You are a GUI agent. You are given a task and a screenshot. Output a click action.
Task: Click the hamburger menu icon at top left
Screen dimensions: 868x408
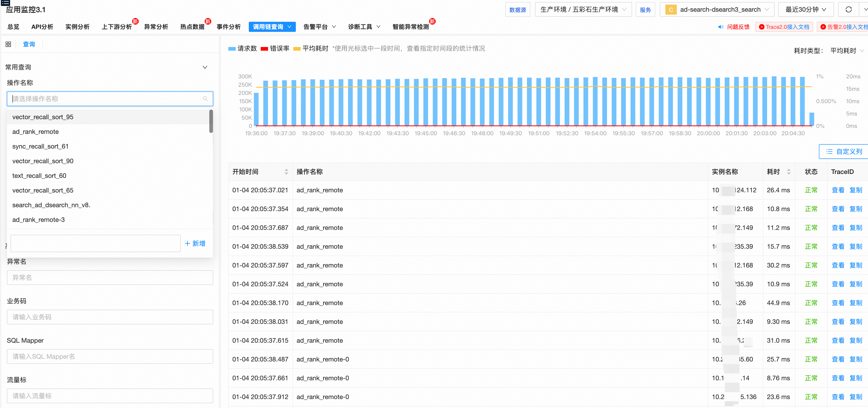(5, 3)
